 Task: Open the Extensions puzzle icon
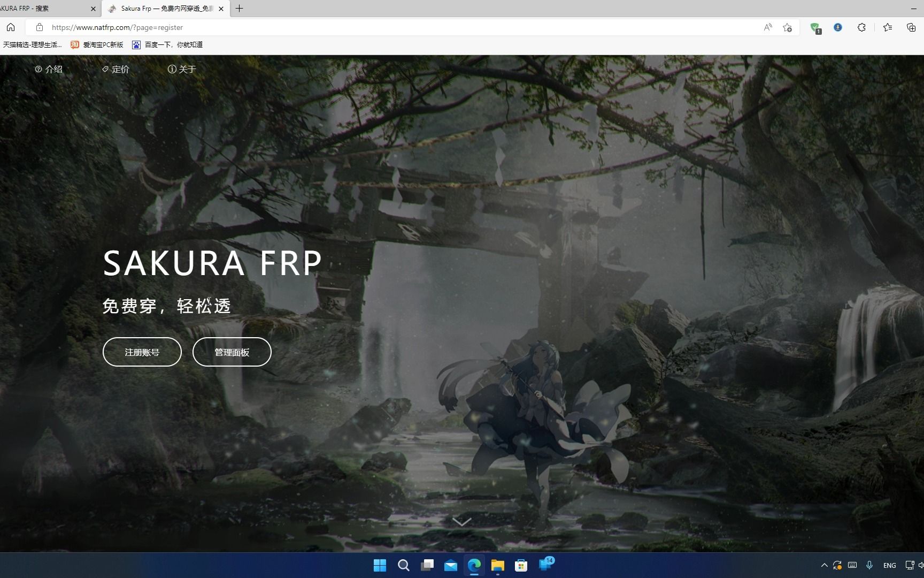[861, 27]
